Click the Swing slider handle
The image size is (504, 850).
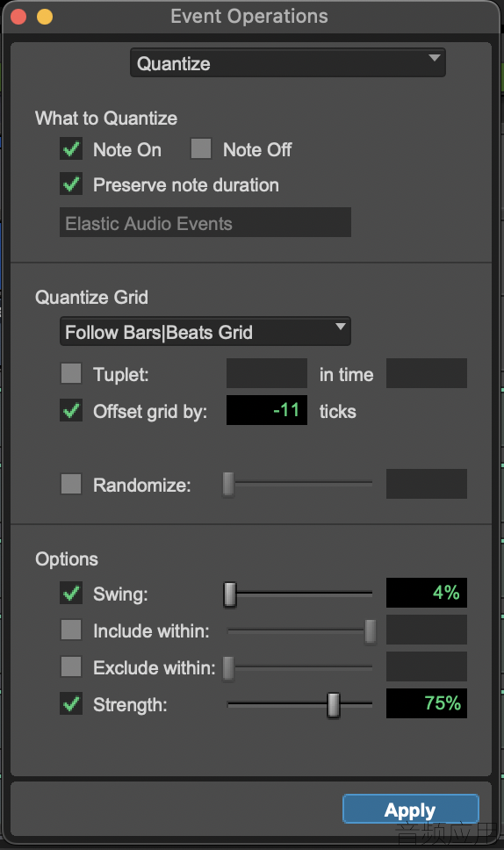point(230,594)
